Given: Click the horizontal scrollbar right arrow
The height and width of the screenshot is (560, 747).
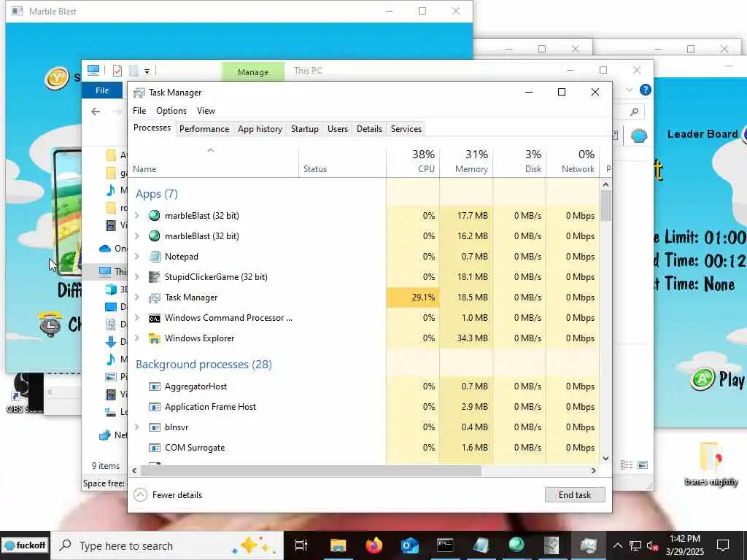Looking at the screenshot, I should (594, 470).
